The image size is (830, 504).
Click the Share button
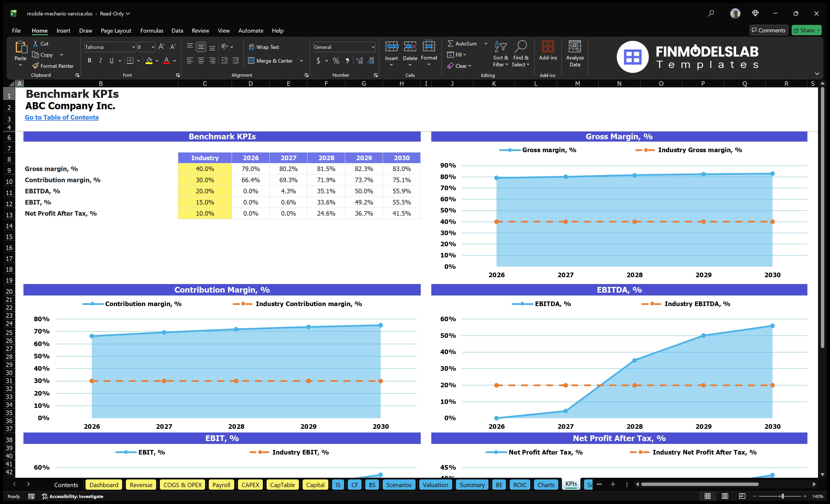click(807, 30)
